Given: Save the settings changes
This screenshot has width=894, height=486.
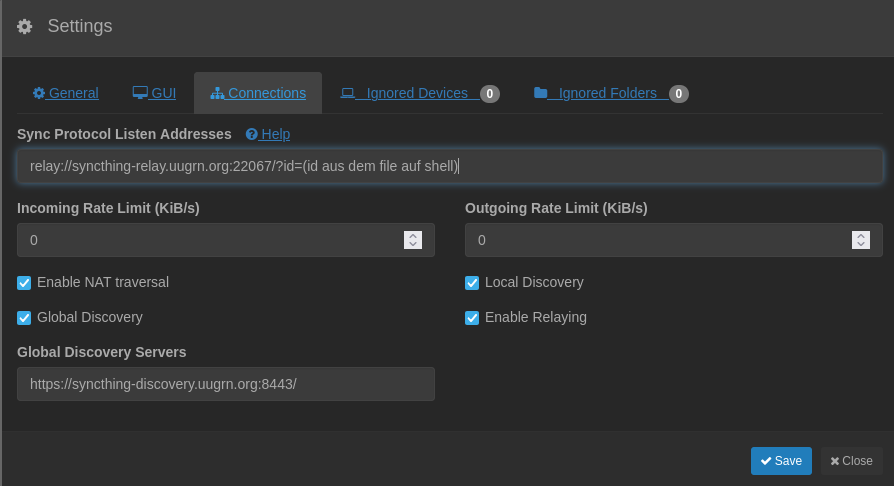Looking at the screenshot, I should point(781,461).
